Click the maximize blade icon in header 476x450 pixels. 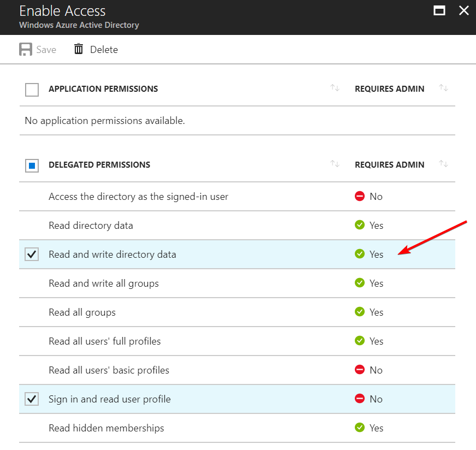coord(439,10)
